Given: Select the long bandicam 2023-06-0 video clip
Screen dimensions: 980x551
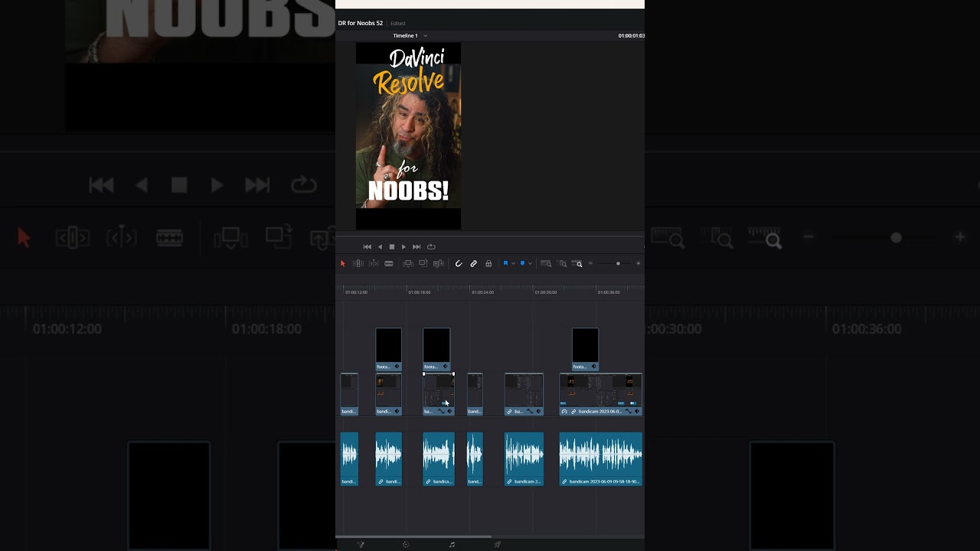Looking at the screenshot, I should 601,394.
